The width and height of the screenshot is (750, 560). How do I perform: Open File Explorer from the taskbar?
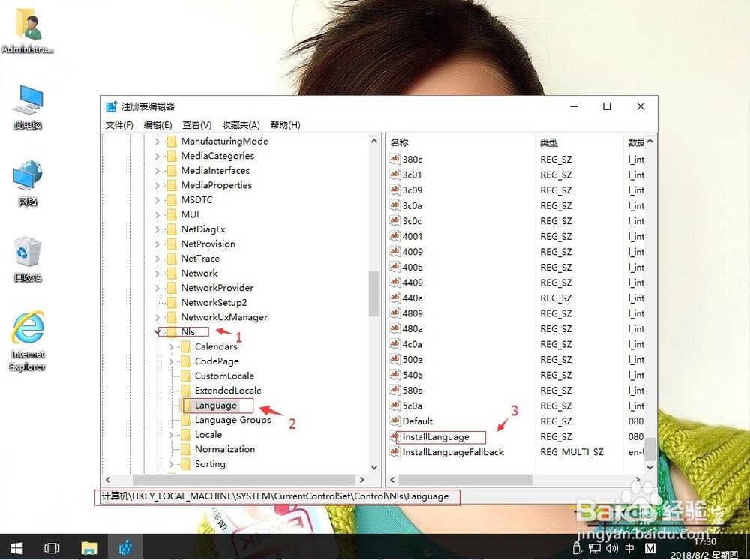tap(89, 547)
